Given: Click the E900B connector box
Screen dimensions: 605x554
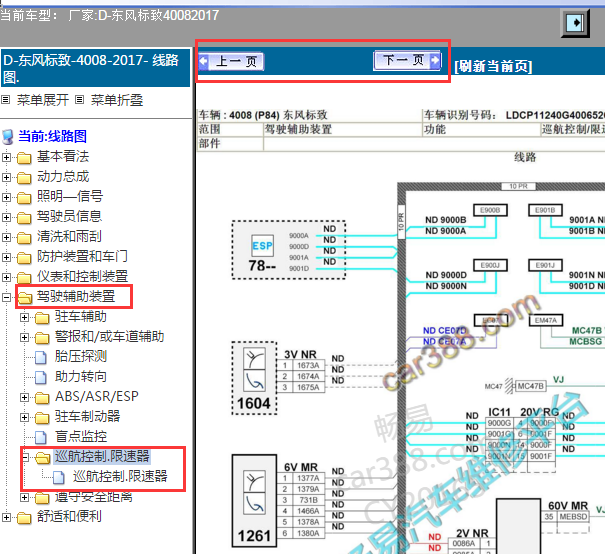Looking at the screenshot, I should click(x=490, y=210).
